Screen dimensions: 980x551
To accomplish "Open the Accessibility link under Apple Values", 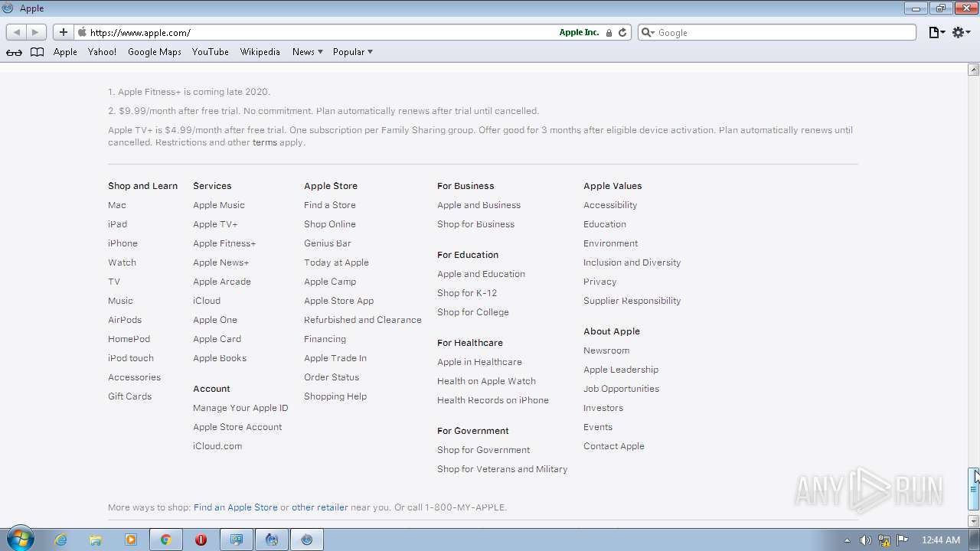I will 610,205.
